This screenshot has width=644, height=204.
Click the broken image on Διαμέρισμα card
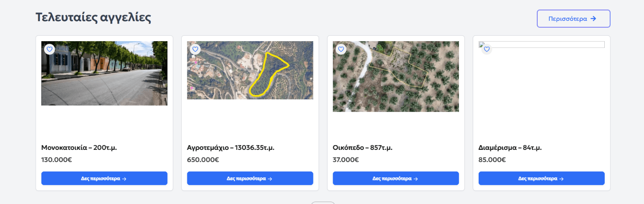(542, 45)
